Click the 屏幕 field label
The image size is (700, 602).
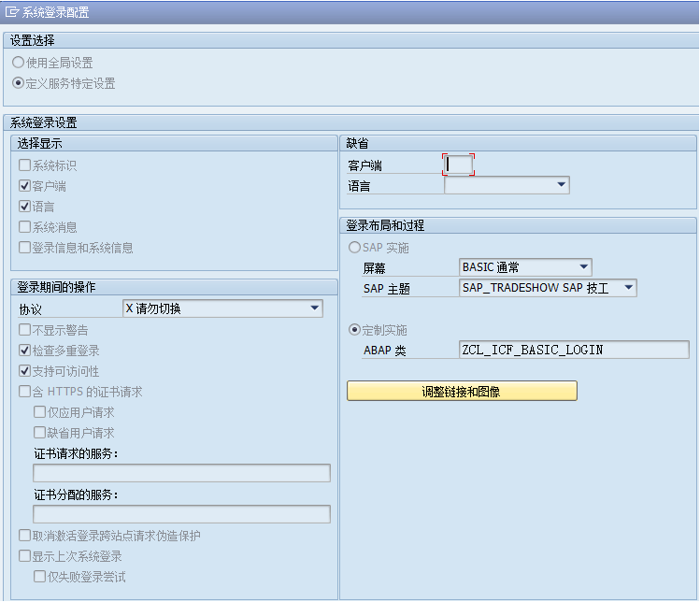pyautogui.click(x=374, y=268)
